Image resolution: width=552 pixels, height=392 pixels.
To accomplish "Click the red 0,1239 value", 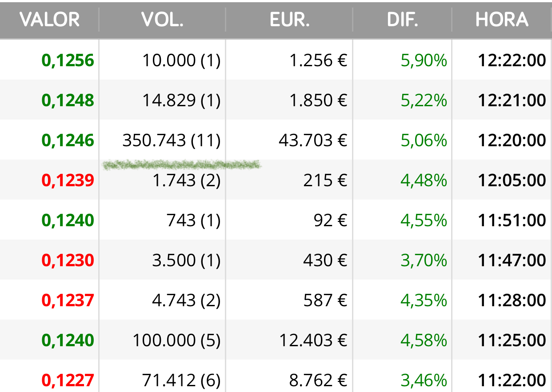I will (x=68, y=180).
